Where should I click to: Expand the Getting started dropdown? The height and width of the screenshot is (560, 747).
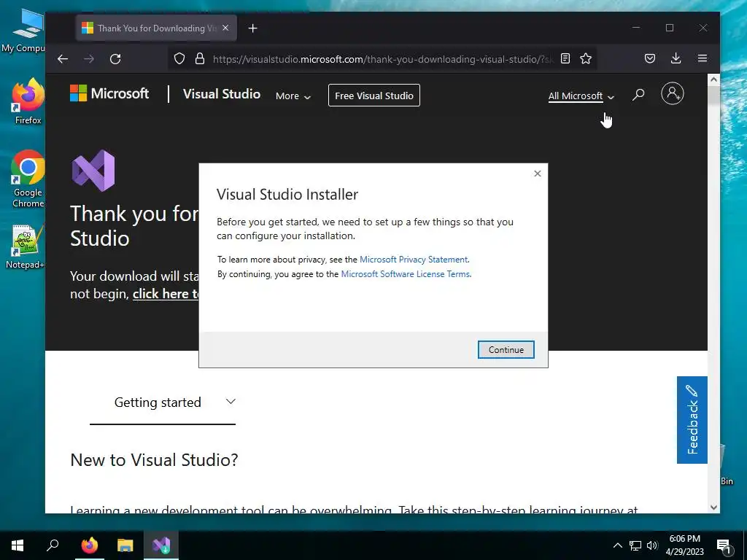(163, 402)
